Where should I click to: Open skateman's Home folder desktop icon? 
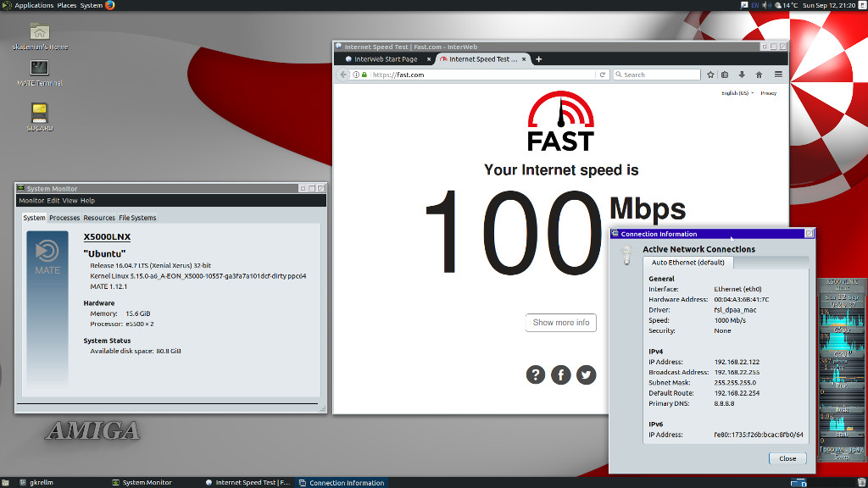(39, 36)
